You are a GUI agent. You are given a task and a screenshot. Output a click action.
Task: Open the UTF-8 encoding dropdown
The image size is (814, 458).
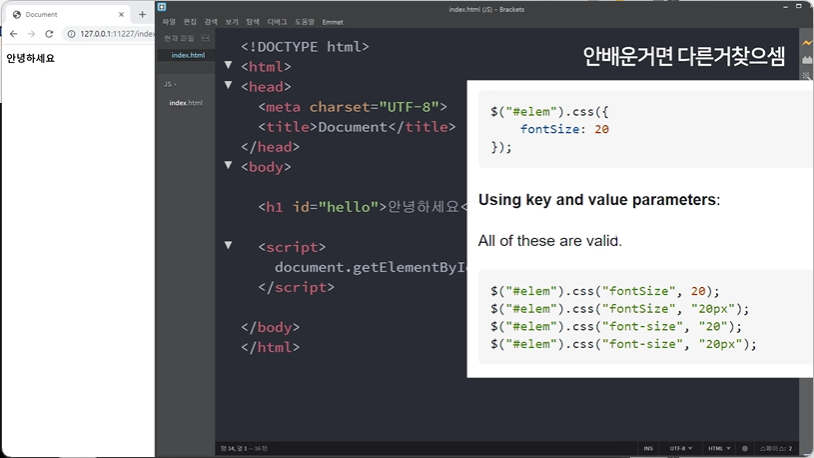(681, 448)
